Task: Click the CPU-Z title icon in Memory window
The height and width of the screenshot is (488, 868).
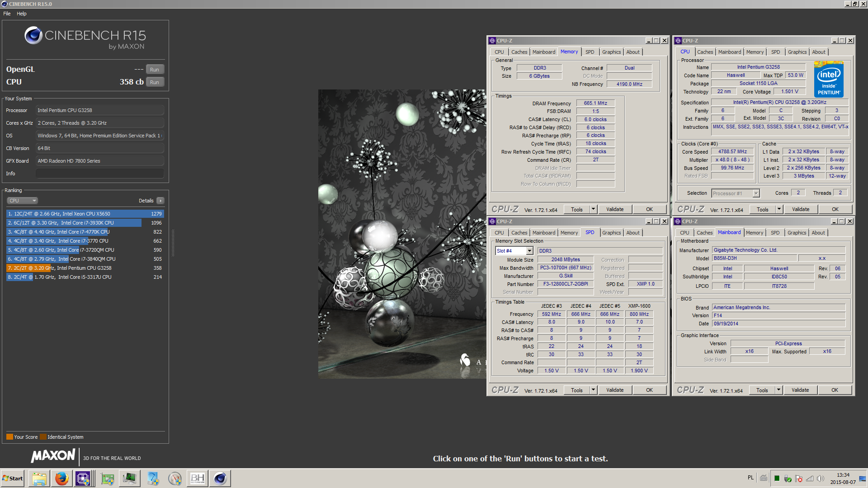Action: [x=492, y=41]
